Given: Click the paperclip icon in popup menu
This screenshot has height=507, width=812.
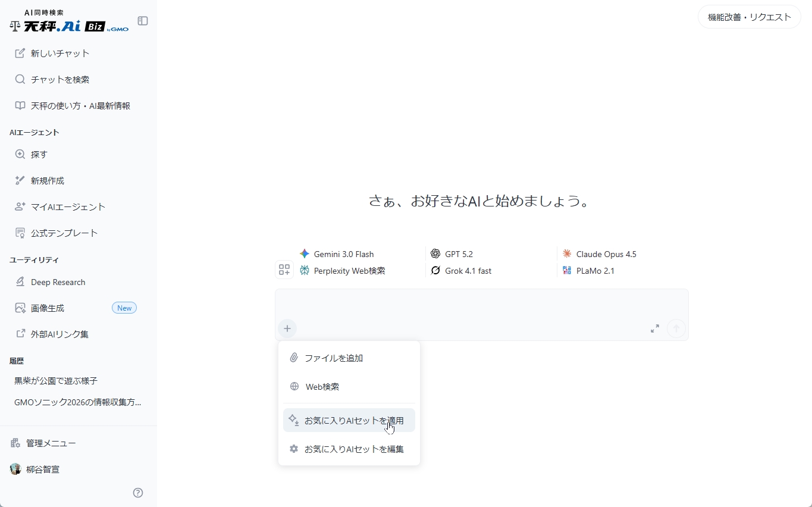Looking at the screenshot, I should (294, 358).
